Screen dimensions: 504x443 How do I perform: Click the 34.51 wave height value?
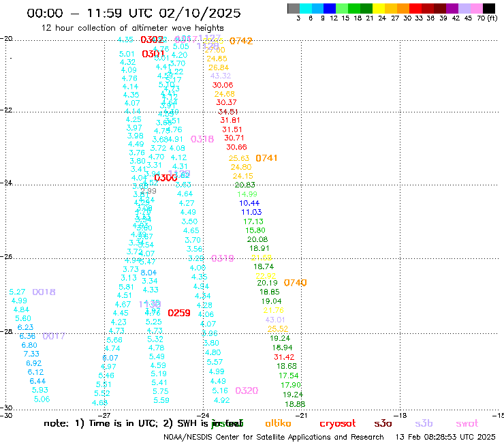228,112
